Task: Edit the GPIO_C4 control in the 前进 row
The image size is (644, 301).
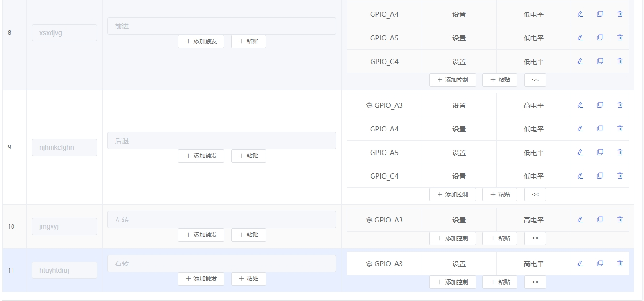Action: 580,61
